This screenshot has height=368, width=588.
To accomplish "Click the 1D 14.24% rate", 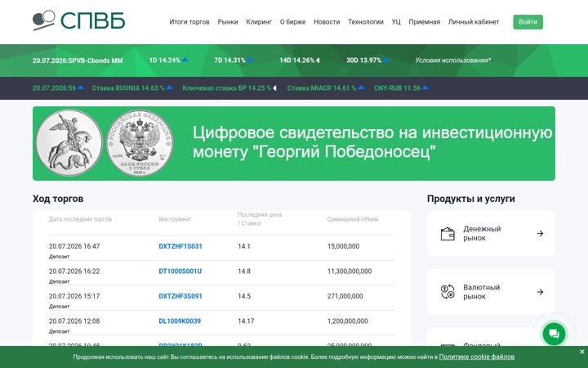I will 165,60.
